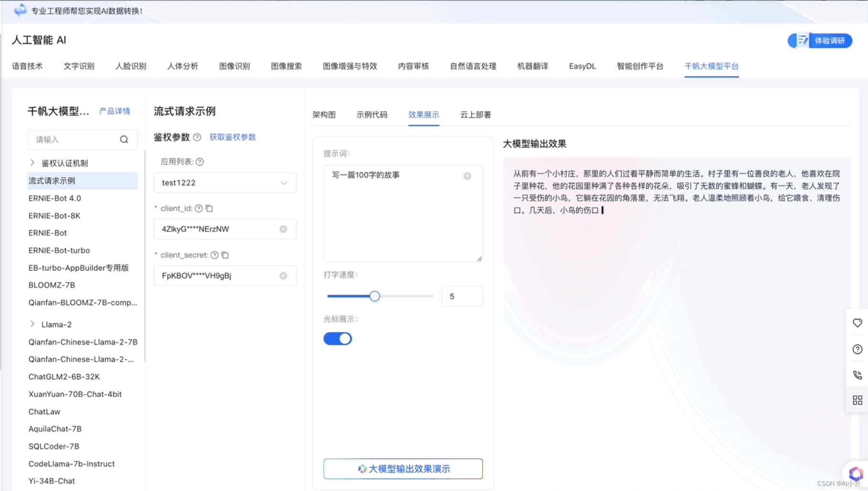Click the phone contact icon on right sidebar
868x491 pixels.
857,375
